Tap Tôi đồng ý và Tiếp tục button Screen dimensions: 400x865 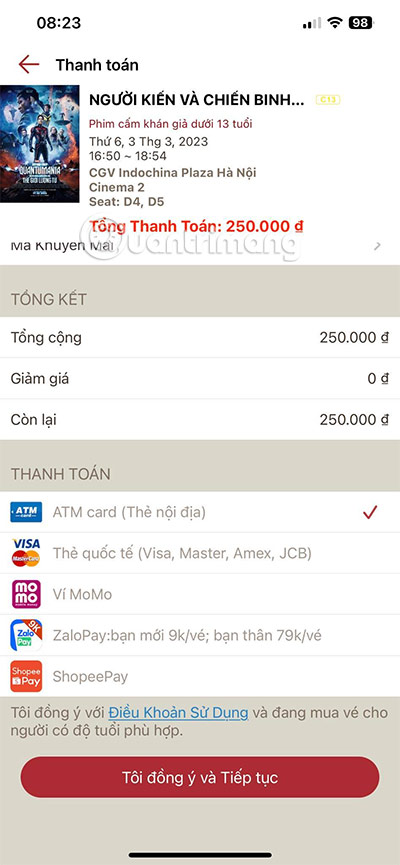[x=200, y=777]
